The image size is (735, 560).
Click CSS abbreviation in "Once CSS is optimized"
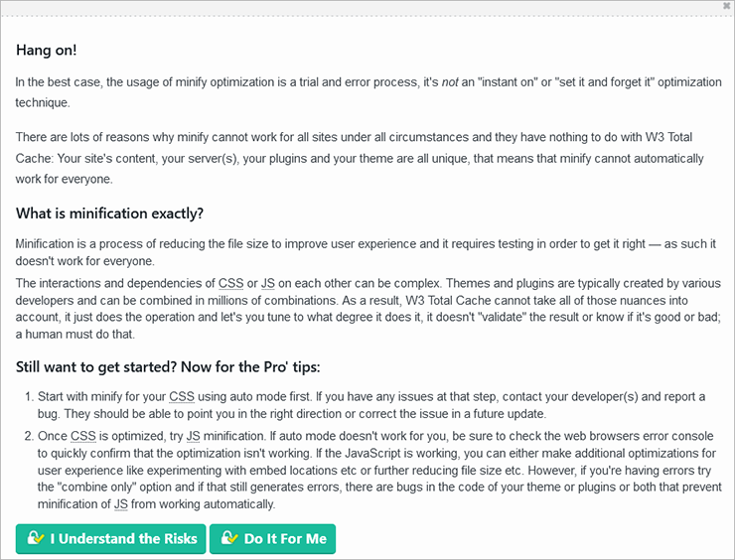tap(82, 437)
